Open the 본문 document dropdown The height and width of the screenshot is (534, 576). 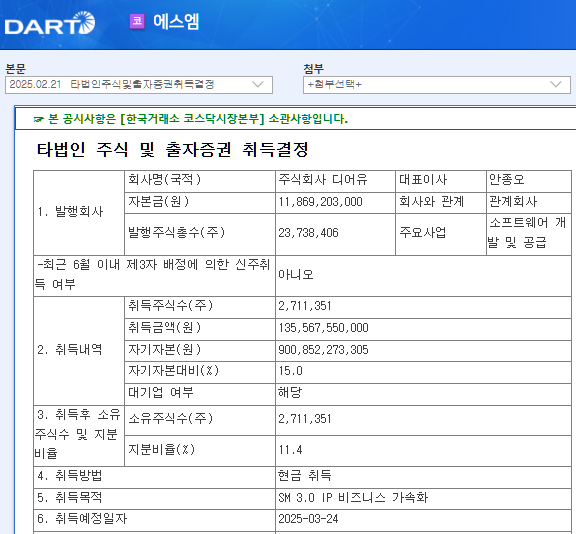click(139, 85)
